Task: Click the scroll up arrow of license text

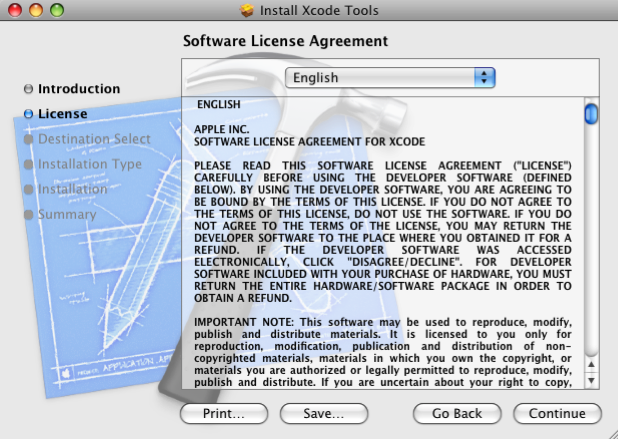Action: click(591, 366)
